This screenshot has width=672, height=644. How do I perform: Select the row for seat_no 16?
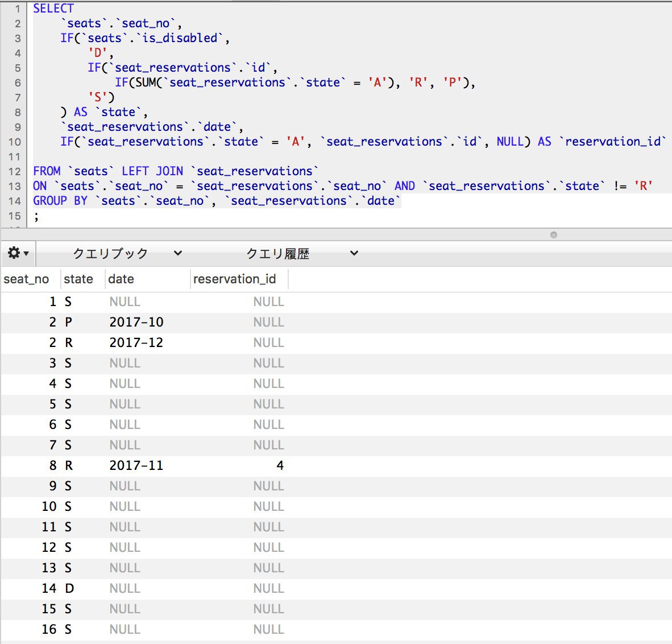pyautogui.click(x=49, y=629)
